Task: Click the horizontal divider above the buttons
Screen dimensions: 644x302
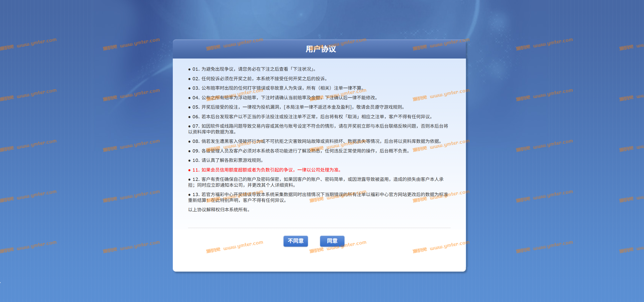Action: 319,228
